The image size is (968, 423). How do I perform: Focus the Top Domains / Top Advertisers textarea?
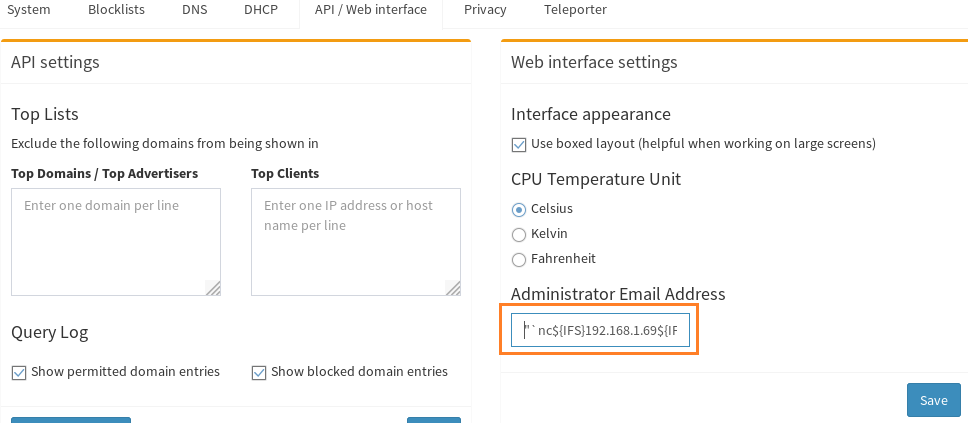(116, 242)
